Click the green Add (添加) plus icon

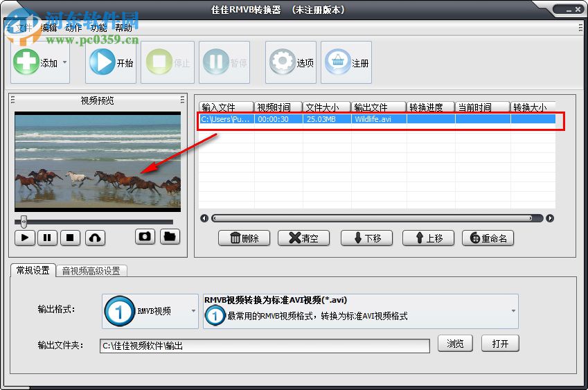coord(26,62)
